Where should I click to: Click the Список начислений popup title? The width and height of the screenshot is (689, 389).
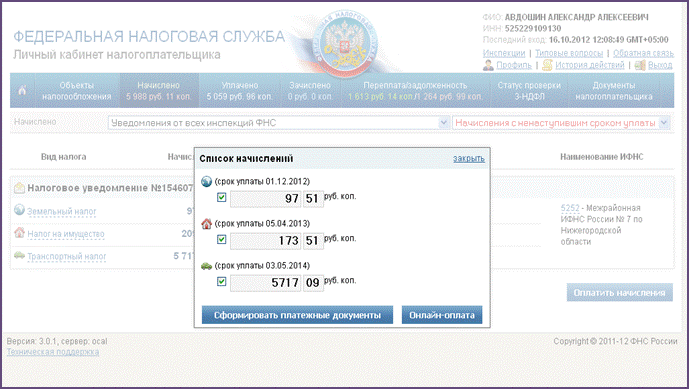(x=246, y=159)
